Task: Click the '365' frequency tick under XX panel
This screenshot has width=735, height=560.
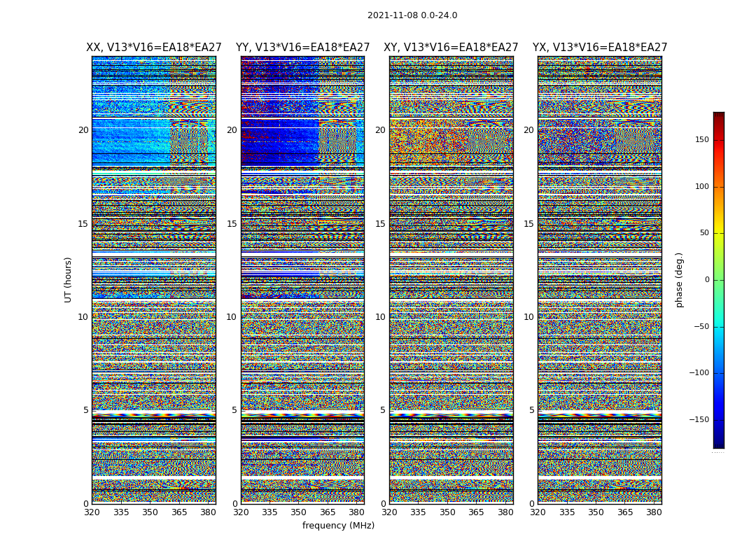Action: tap(179, 512)
